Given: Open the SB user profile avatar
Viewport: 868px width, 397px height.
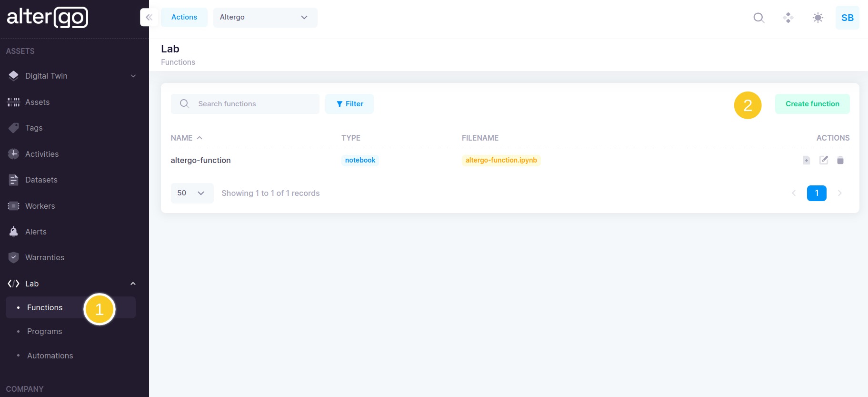Looking at the screenshot, I should [847, 18].
